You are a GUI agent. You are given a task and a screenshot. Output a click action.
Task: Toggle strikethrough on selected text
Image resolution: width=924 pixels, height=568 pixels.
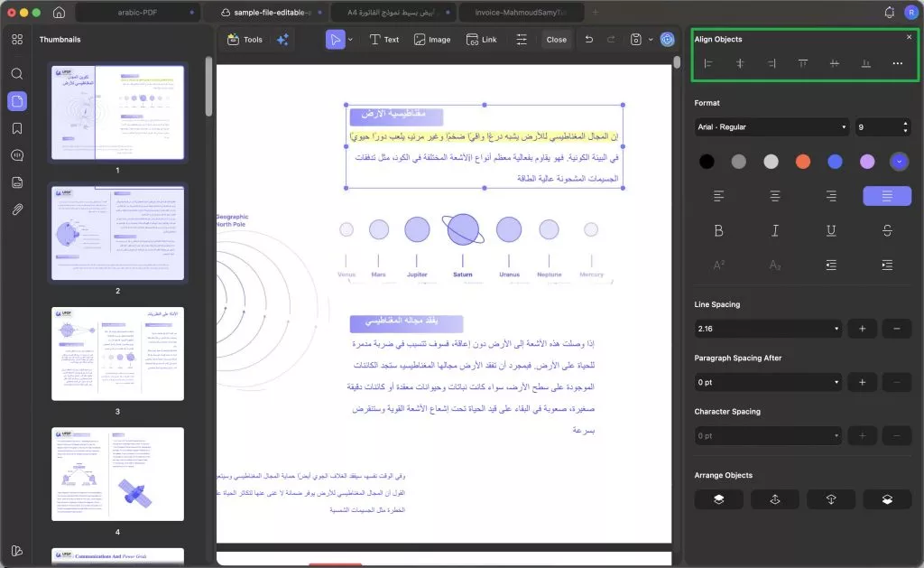[887, 230]
